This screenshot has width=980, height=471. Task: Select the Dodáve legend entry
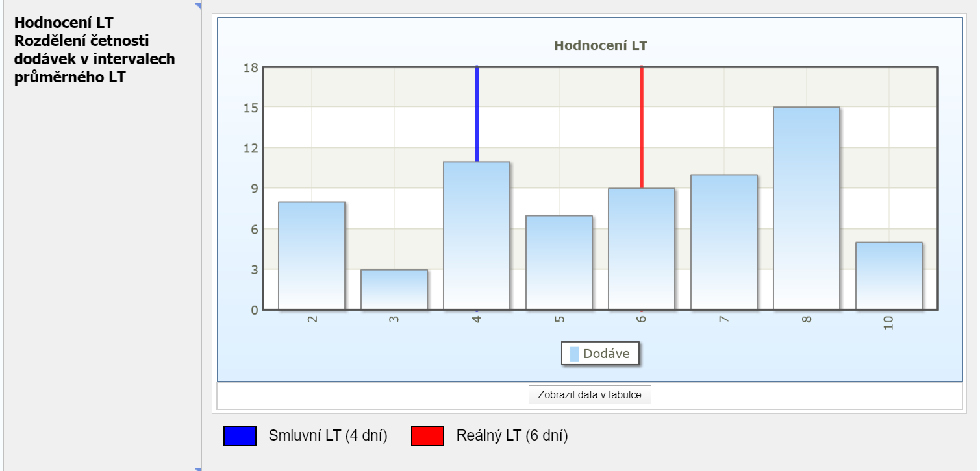click(600, 354)
